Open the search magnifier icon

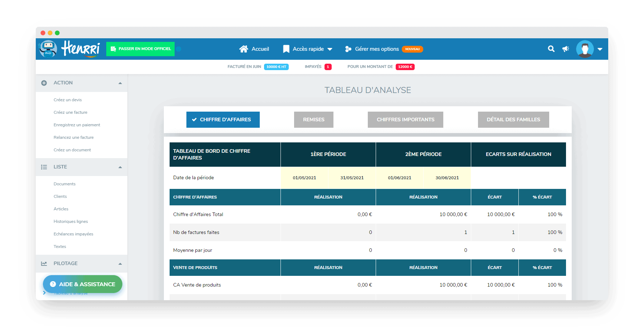551,49
